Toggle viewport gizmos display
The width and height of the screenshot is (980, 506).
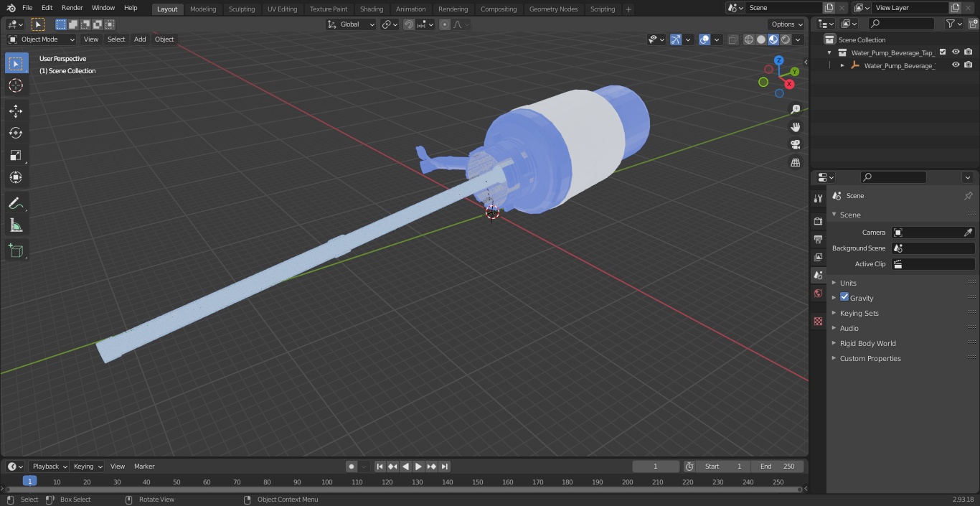click(x=676, y=39)
